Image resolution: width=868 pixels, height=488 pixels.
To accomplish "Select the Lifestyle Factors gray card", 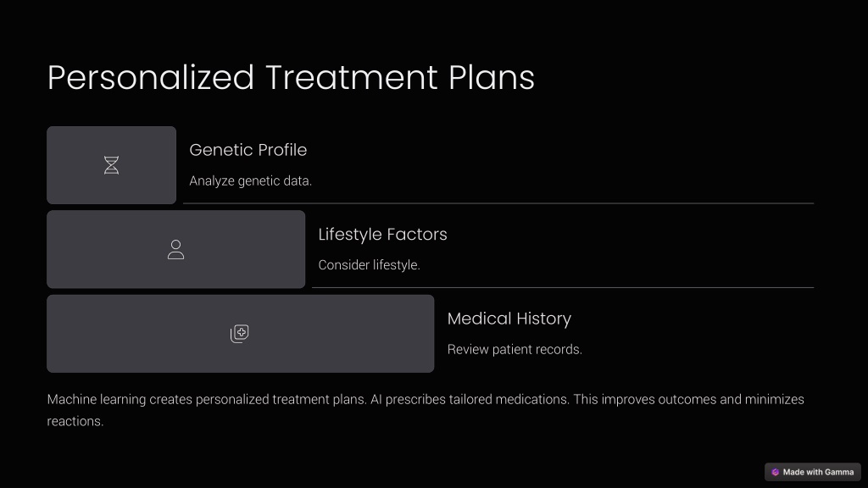I will click(176, 250).
